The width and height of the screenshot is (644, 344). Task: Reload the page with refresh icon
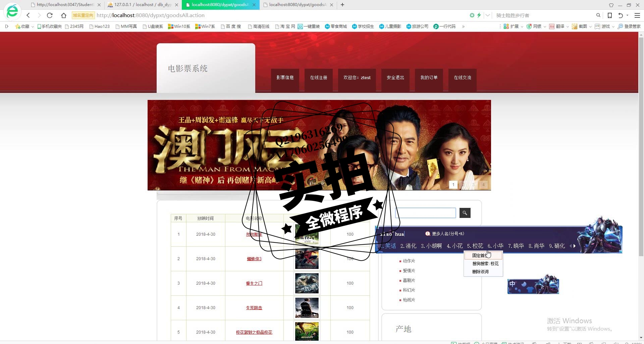50,15
